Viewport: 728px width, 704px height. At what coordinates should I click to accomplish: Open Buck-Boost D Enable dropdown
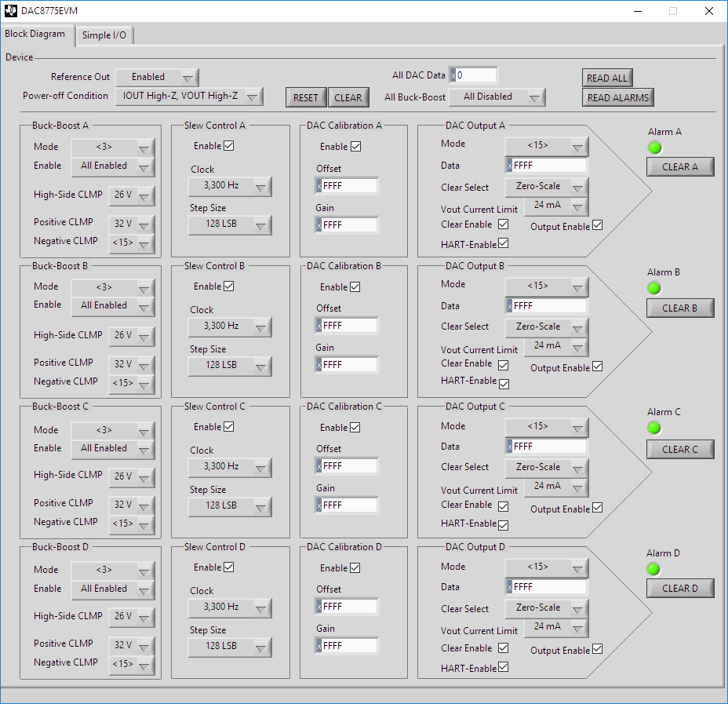pos(113,589)
